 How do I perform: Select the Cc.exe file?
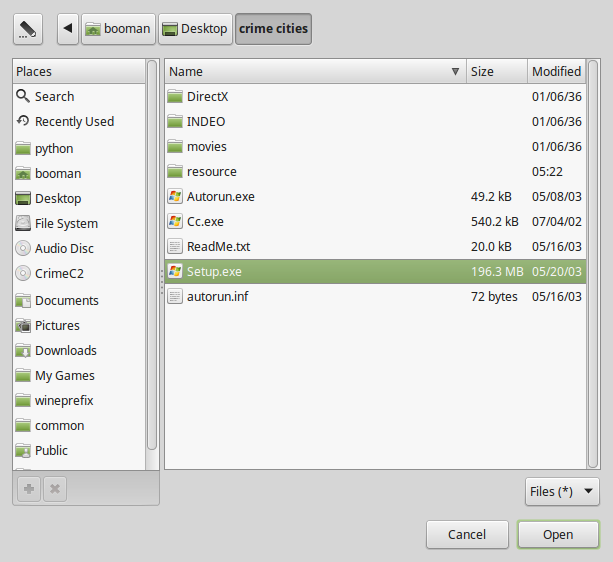(x=375, y=222)
